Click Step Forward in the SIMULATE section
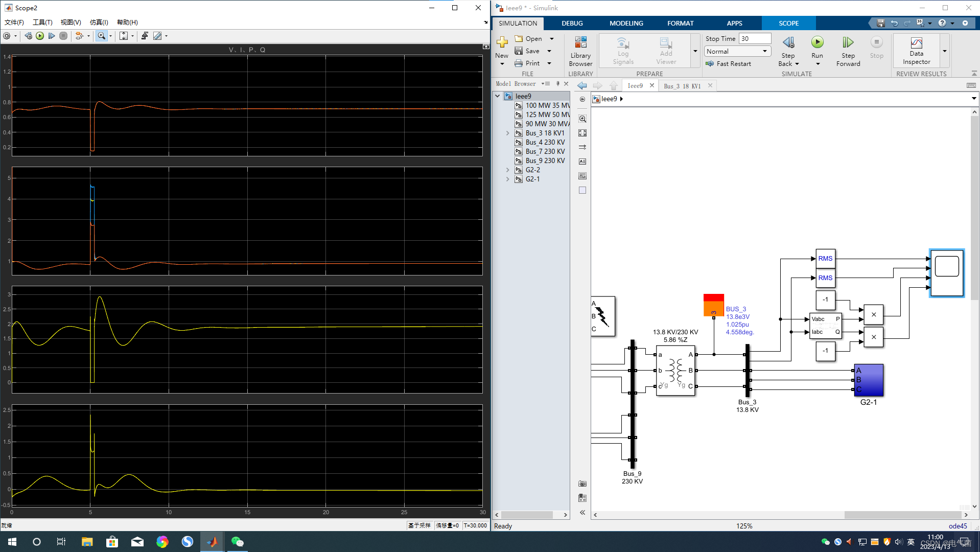The height and width of the screenshot is (552, 980). (847, 50)
